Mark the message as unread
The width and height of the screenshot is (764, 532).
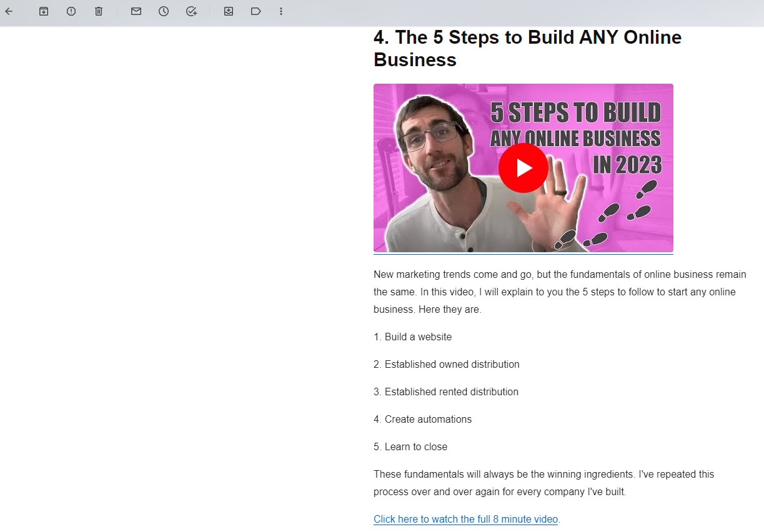(136, 11)
